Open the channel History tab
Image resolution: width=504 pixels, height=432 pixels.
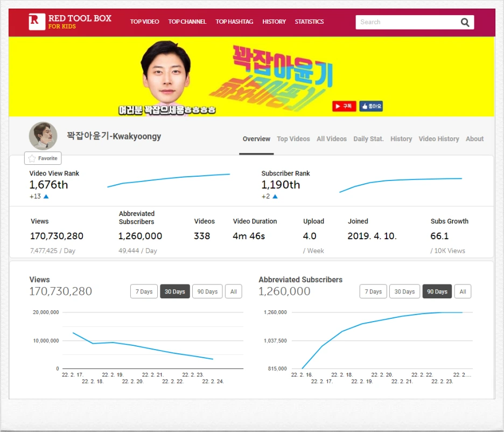click(401, 139)
